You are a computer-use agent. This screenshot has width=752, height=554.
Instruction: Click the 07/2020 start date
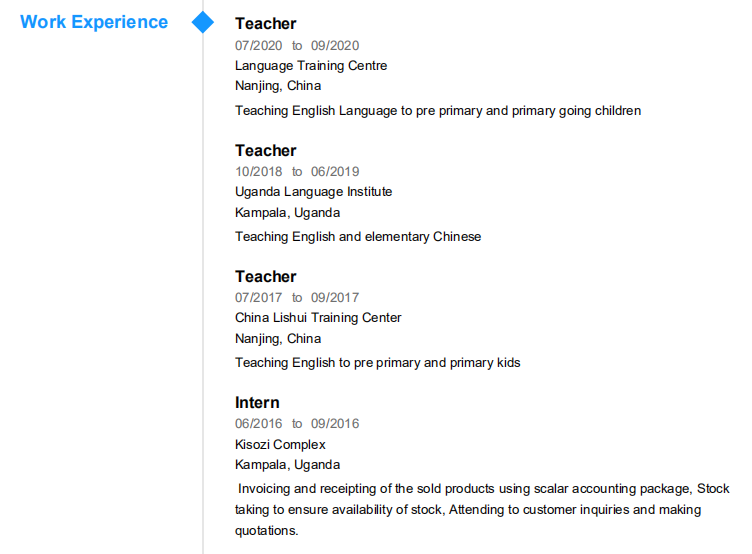click(258, 45)
